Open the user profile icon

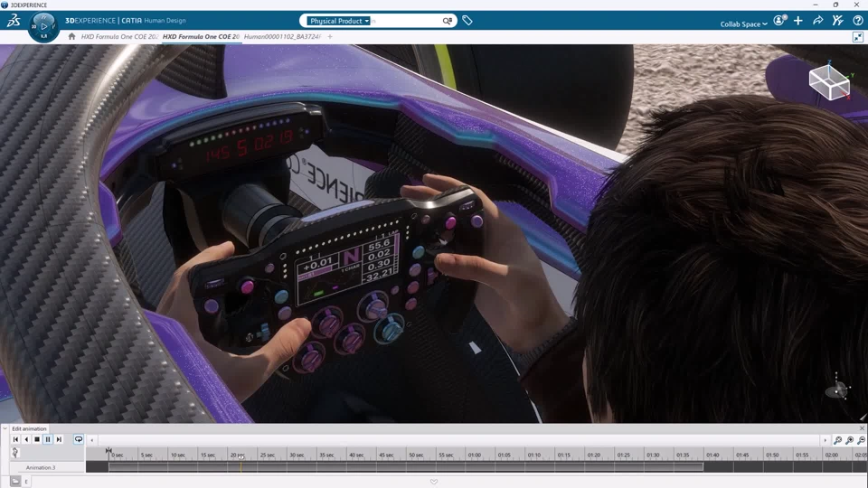780,21
